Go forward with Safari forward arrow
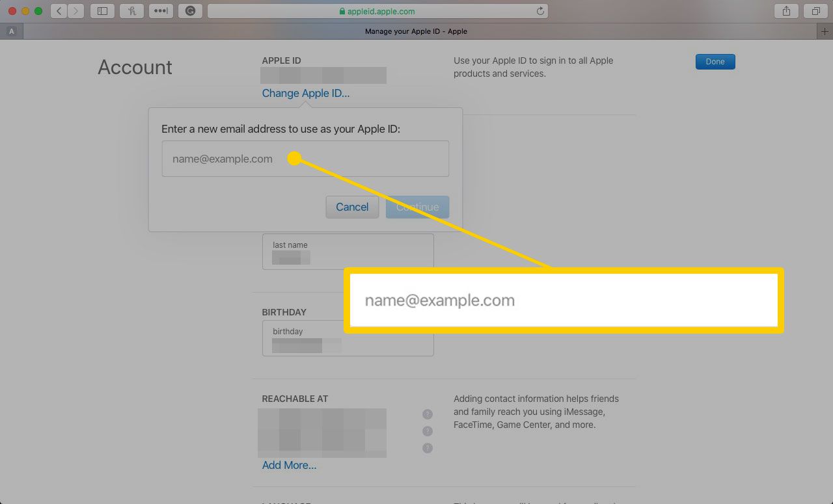 (77, 11)
